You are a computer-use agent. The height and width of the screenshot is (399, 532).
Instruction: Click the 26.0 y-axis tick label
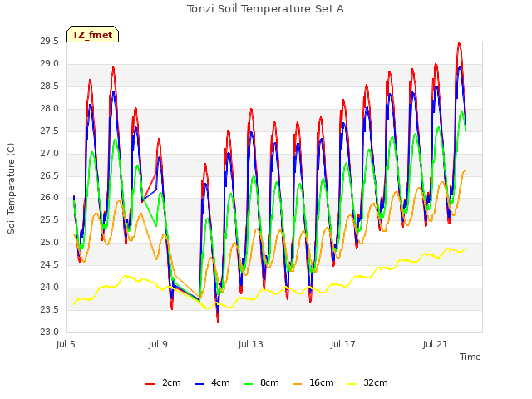click(50, 198)
